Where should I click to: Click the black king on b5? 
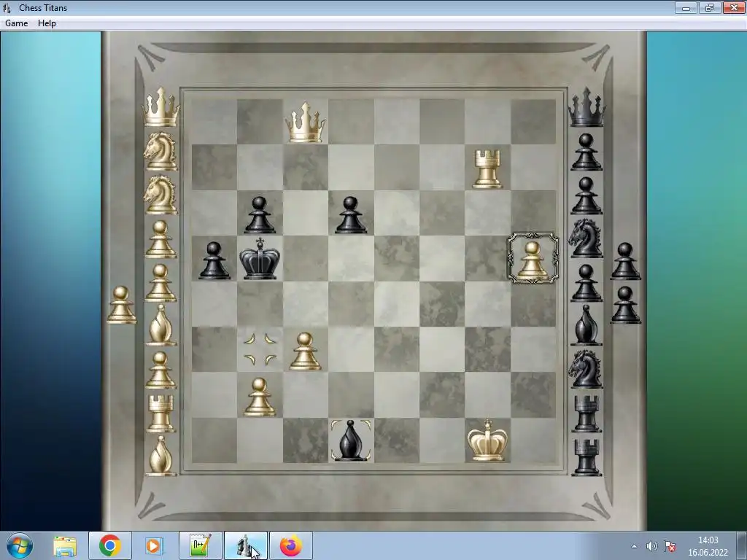(x=260, y=259)
